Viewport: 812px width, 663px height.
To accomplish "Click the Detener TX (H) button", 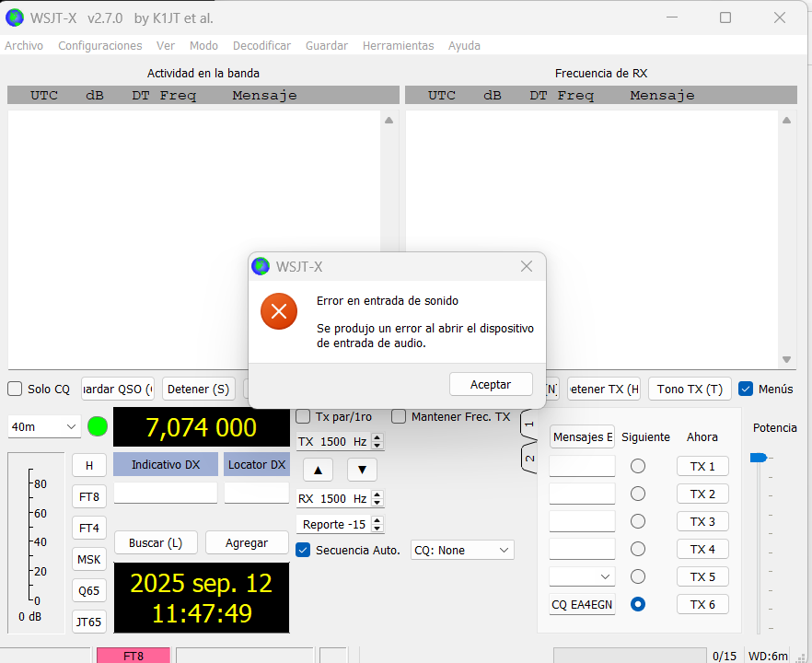I will click(x=604, y=389).
